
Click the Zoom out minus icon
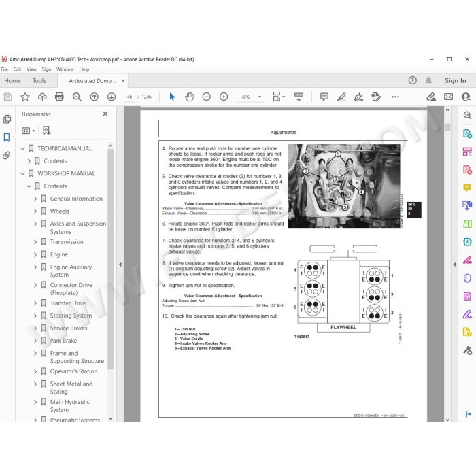207,97
